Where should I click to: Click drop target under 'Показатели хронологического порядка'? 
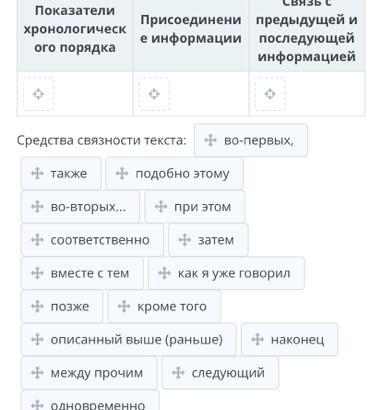pyautogui.click(x=38, y=94)
